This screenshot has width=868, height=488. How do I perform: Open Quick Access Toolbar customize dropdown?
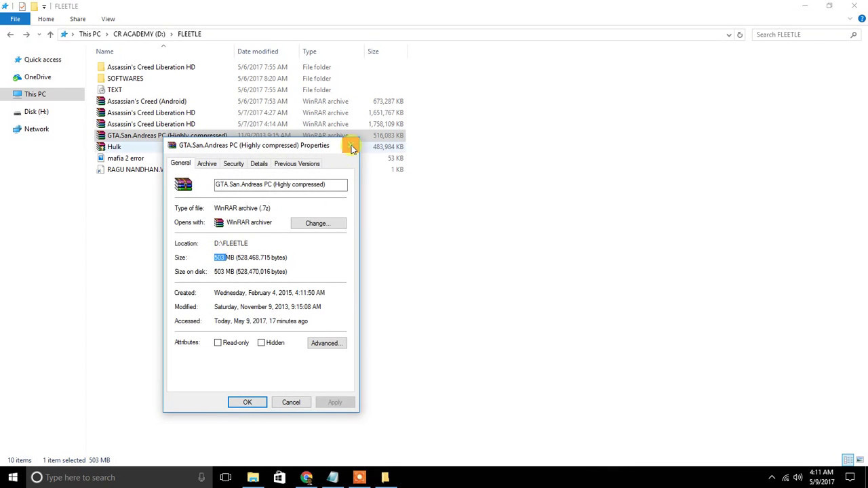tap(44, 6)
